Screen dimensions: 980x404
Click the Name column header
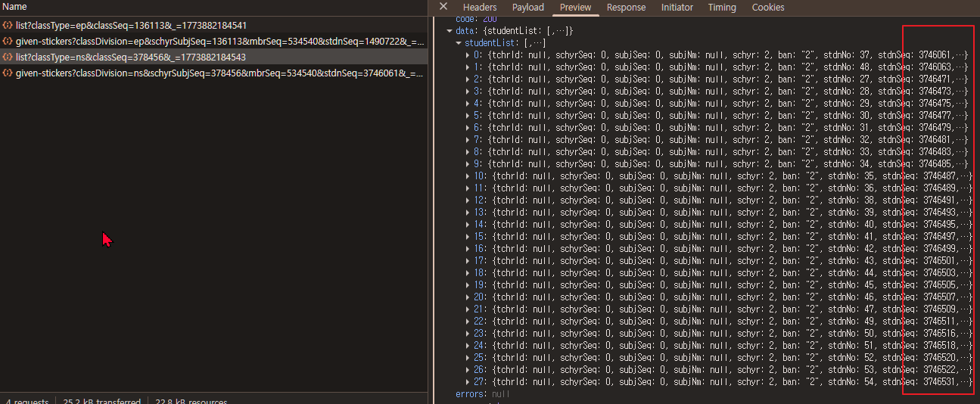[15, 7]
